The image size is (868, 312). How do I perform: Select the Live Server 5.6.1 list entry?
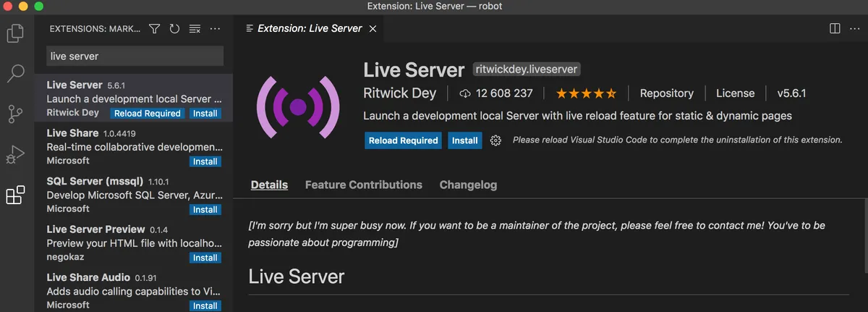tap(134, 98)
